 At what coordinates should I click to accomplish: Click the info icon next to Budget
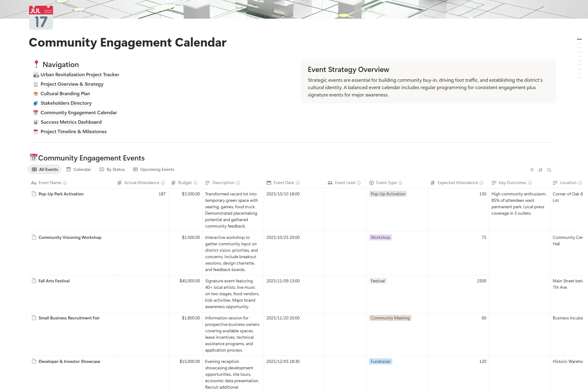pos(195,183)
